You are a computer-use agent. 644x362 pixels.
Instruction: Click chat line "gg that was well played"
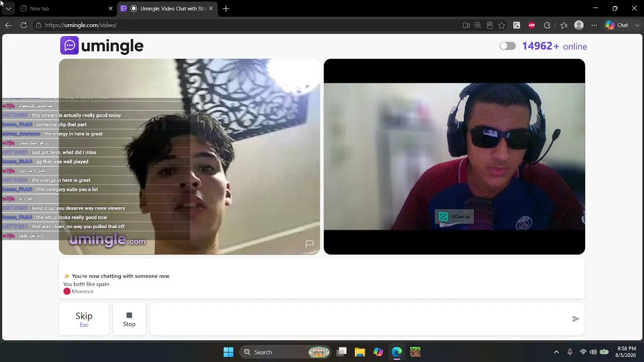tap(62, 162)
